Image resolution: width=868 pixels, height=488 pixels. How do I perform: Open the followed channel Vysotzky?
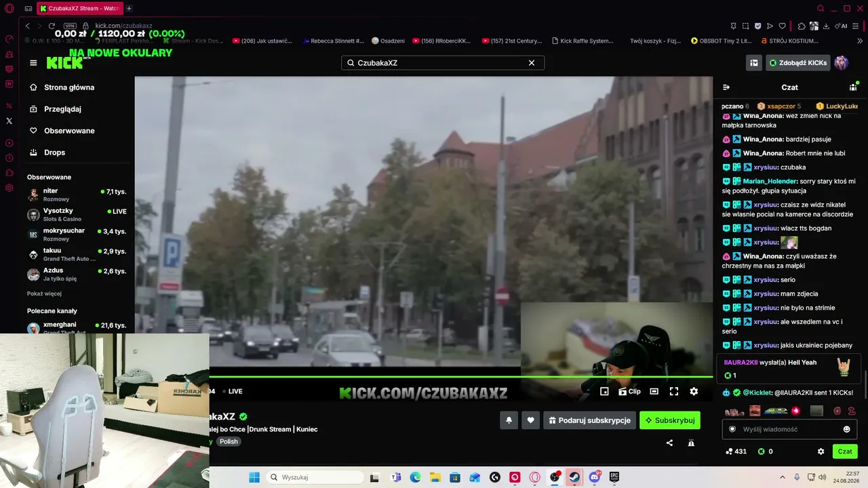tap(77, 215)
